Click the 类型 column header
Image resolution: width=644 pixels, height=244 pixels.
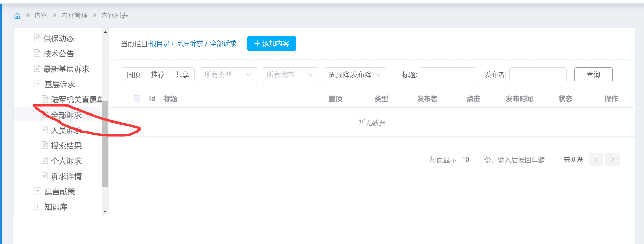(381, 99)
